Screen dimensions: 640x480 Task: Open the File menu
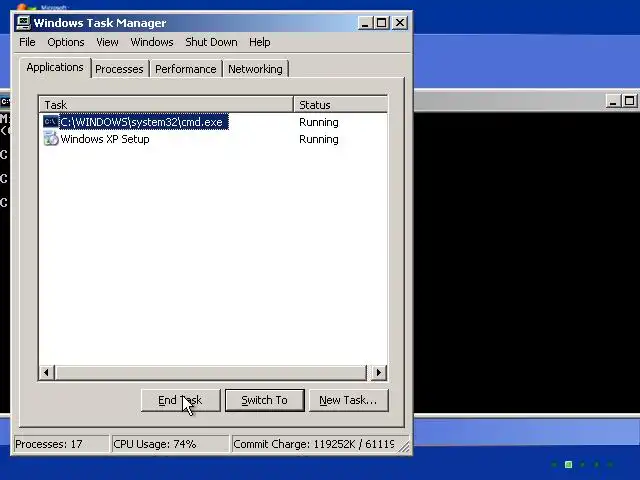pyautogui.click(x=27, y=42)
